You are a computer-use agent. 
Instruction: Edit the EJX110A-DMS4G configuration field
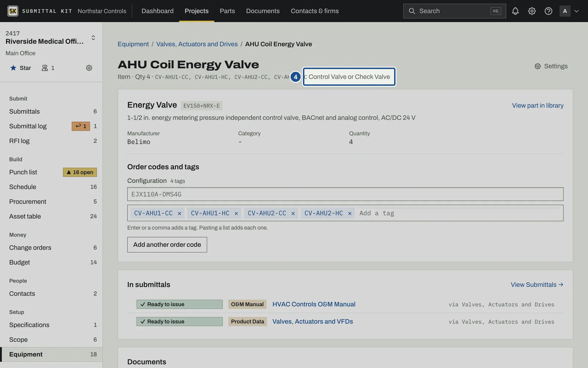345,194
